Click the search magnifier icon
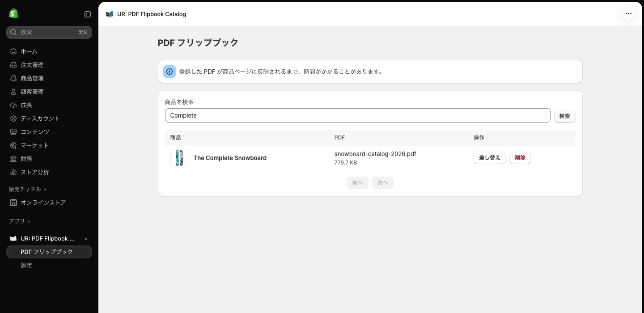The width and height of the screenshot is (644, 313). (x=13, y=32)
